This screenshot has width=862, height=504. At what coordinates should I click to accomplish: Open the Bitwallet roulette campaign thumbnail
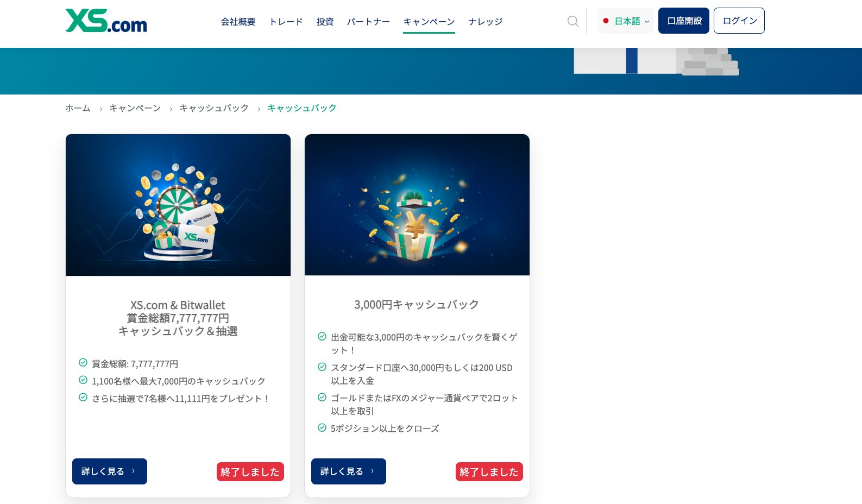click(178, 205)
